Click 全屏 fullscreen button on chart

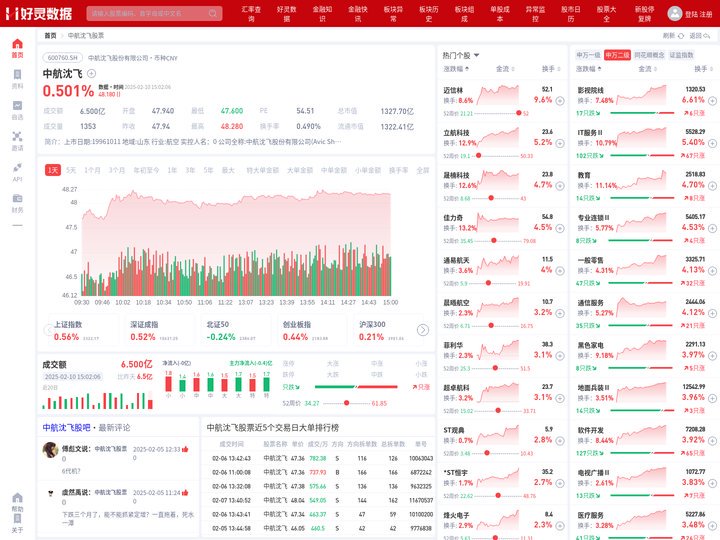422,170
